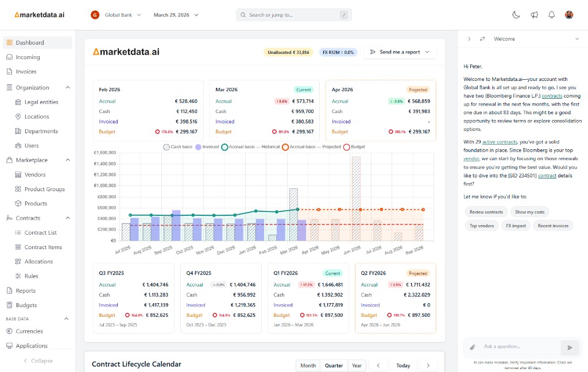Open announcements megaphone icon
The image size is (588, 372).
coord(534,15)
